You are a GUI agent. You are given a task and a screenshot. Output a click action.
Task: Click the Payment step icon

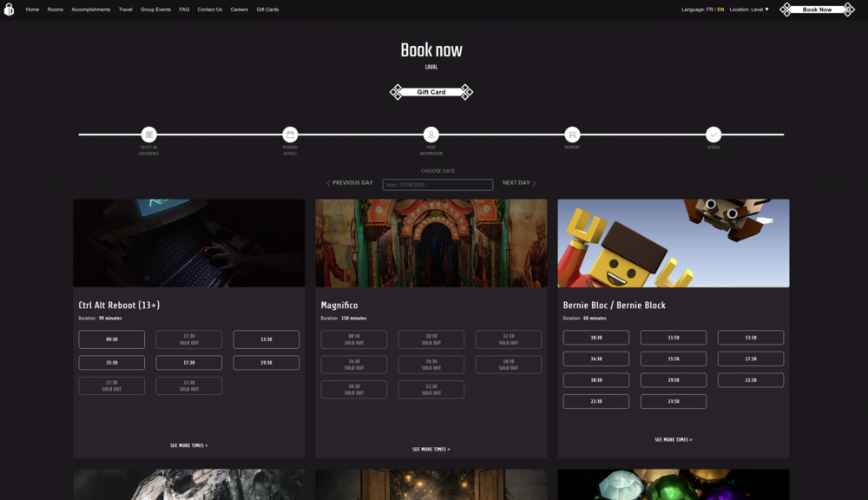tap(572, 135)
